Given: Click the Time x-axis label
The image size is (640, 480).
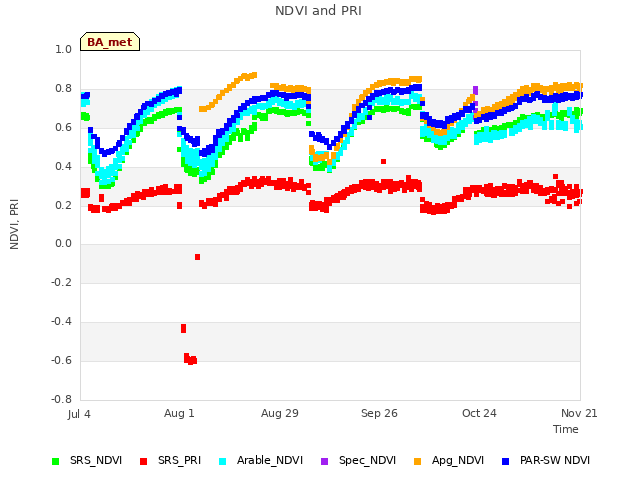Looking at the screenshot, I should coord(566,429).
